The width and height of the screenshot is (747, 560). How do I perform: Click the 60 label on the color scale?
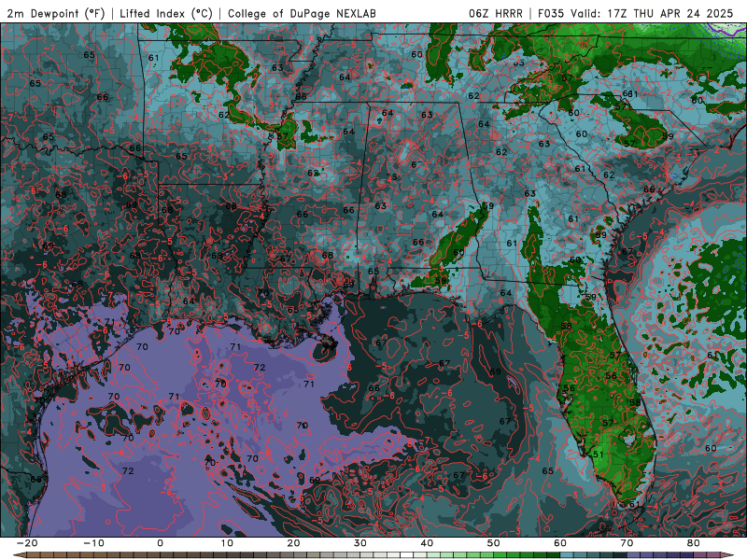560,543
